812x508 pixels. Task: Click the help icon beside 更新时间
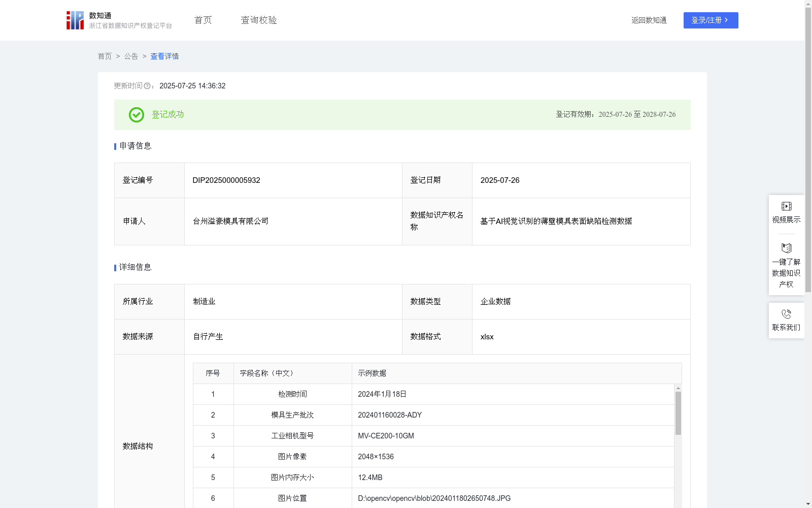point(147,86)
